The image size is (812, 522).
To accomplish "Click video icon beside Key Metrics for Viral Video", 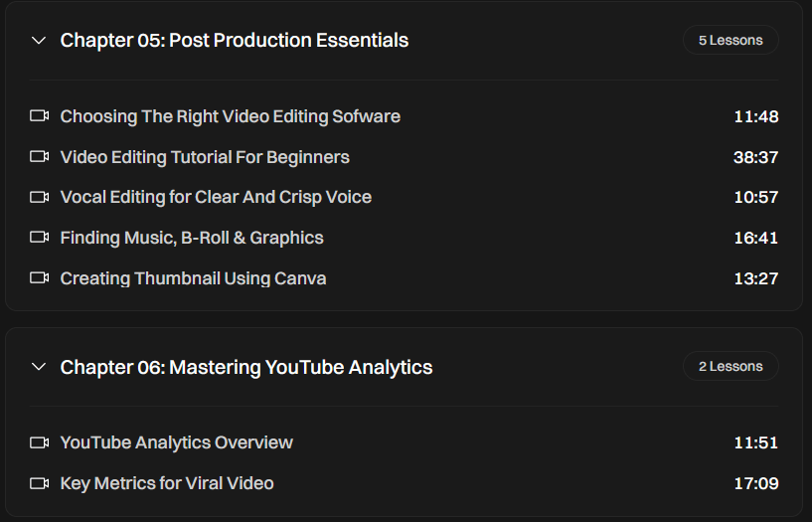I will (40, 483).
